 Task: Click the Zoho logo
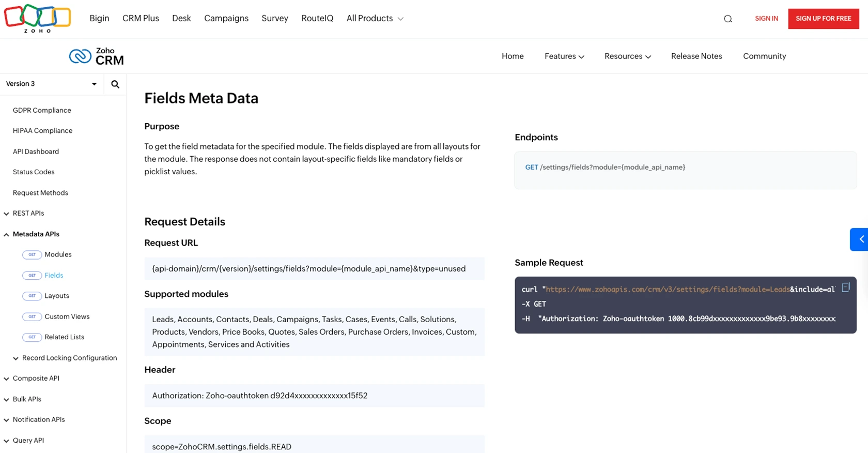coord(37,19)
